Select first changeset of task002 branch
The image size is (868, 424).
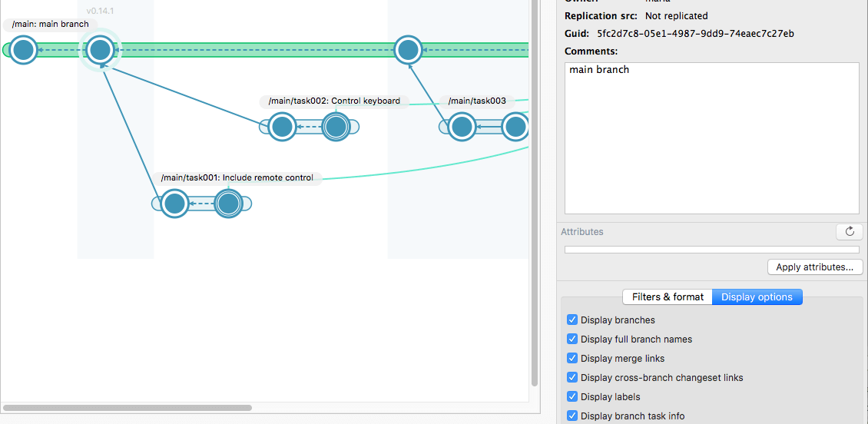coord(283,127)
